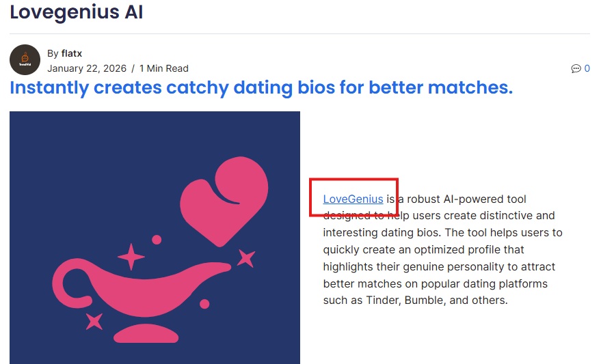Click the pink star at the lamp's lower left

tap(94, 321)
